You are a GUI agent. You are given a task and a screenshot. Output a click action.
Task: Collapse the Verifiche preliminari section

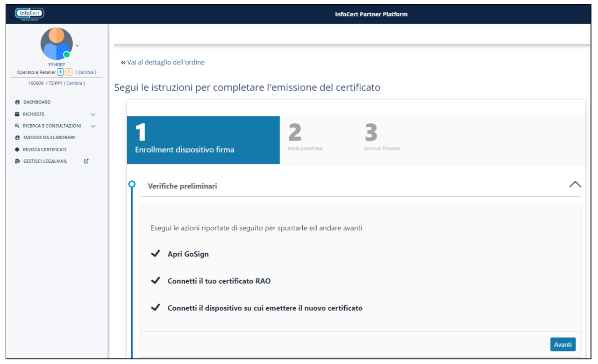click(575, 184)
